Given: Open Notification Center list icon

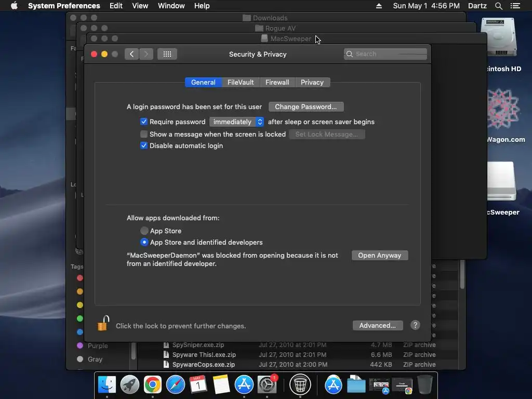Looking at the screenshot, I should 515,6.
